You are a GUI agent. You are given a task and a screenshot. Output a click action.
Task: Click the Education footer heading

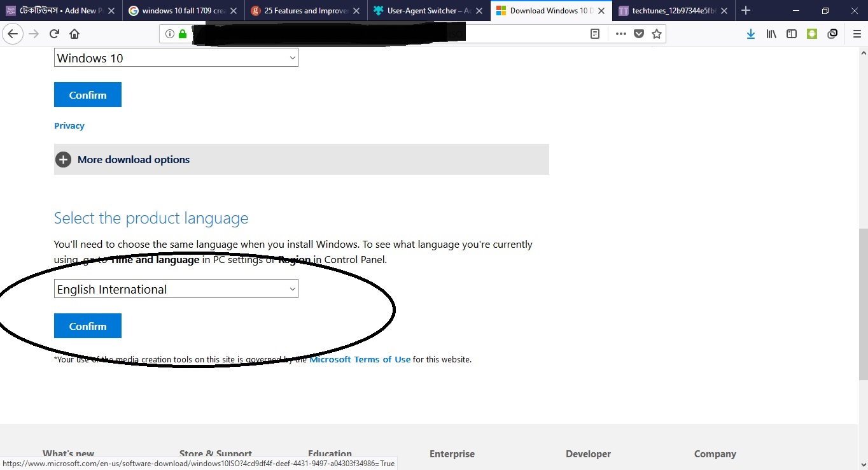tap(330, 454)
